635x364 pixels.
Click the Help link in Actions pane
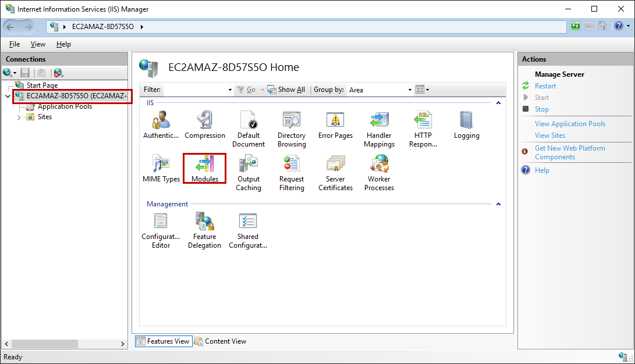[542, 170]
